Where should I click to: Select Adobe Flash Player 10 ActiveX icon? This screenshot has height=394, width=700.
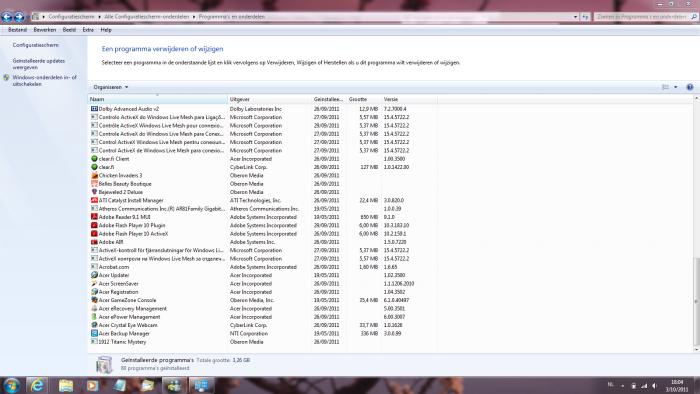pos(94,234)
